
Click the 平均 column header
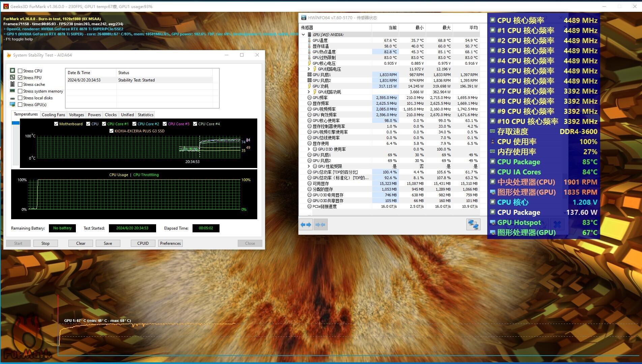pyautogui.click(x=466, y=28)
